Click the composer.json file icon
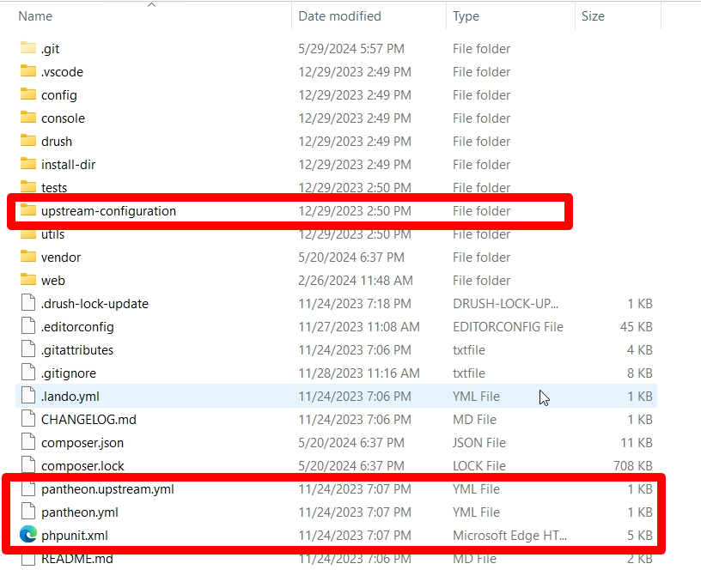This screenshot has width=701, height=588. tap(28, 442)
